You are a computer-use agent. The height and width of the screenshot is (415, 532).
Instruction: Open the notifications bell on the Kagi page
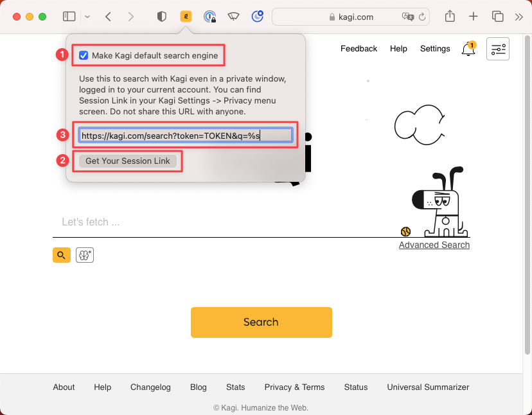pos(468,49)
